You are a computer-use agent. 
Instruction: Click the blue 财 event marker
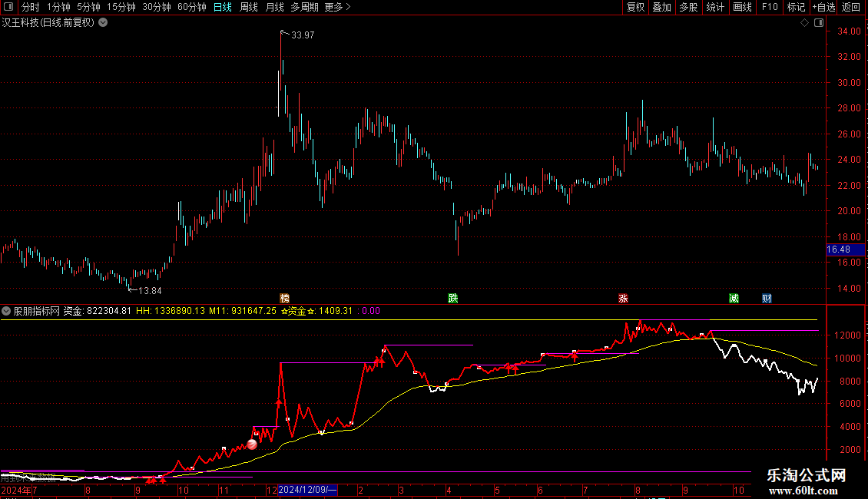tap(767, 298)
